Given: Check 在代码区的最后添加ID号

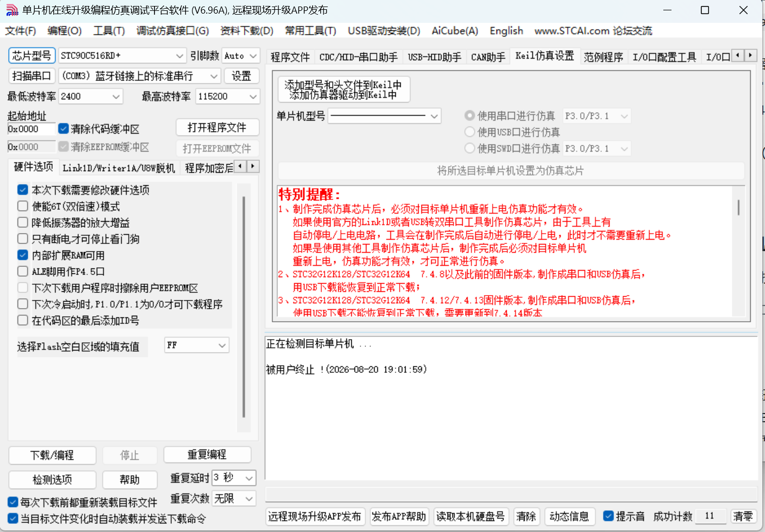Looking at the screenshot, I should coord(23,320).
